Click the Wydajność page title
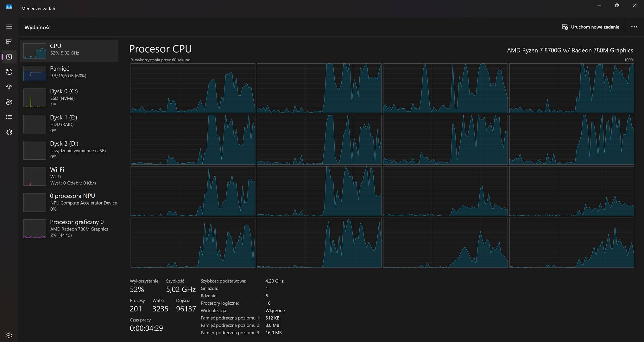Image resolution: width=644 pixels, height=342 pixels. [x=38, y=27]
